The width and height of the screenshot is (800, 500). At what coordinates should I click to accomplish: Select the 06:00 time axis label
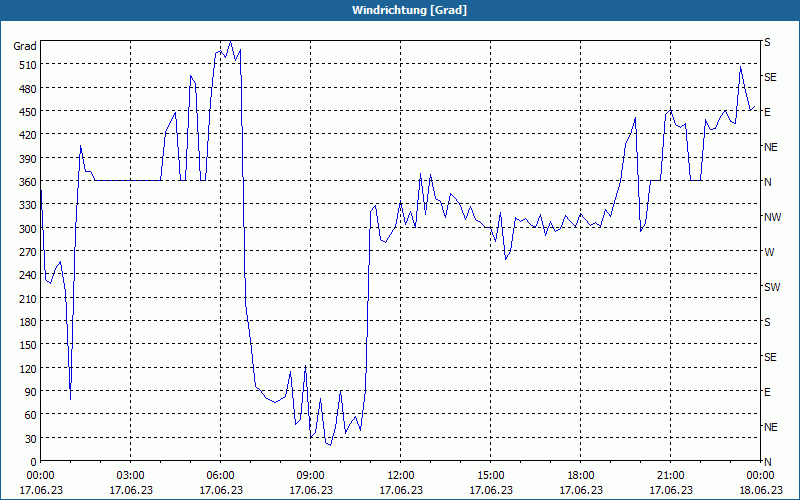click(220, 476)
